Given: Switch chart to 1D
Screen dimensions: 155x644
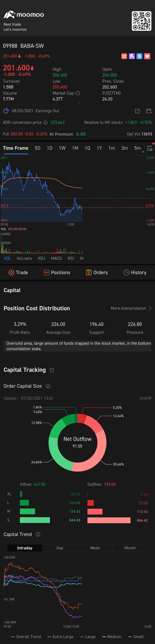Looking at the screenshot, I should [x=50, y=148].
